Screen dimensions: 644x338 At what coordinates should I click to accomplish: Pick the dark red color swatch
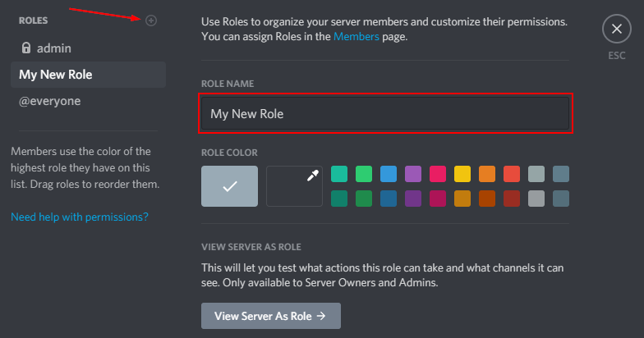512,199
